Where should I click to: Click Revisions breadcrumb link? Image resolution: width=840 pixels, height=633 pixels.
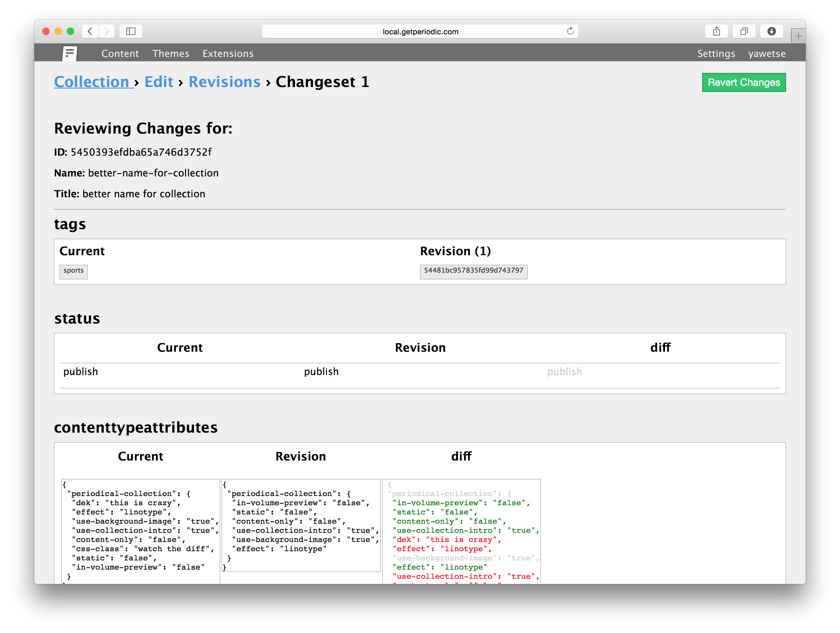[x=224, y=82]
